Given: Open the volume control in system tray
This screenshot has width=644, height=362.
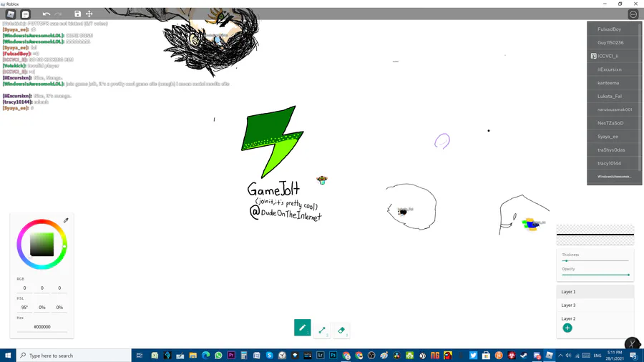Looking at the screenshot, I should (568, 356).
